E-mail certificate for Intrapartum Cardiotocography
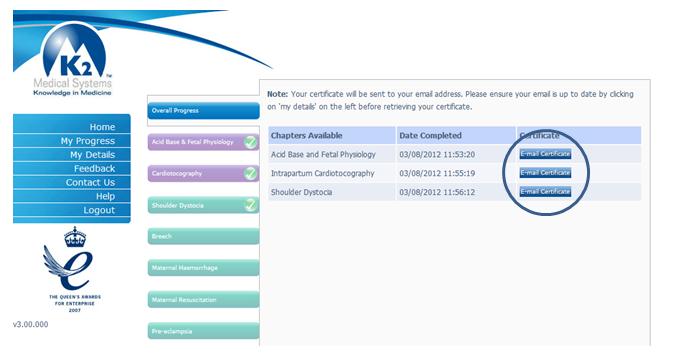The image size is (682, 361). point(545,173)
